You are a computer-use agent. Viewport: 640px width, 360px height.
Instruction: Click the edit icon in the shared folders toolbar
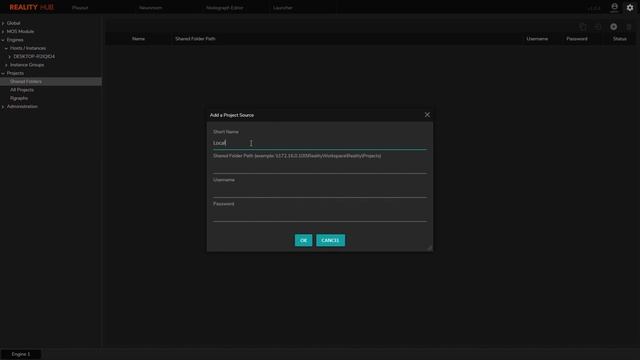(598, 27)
